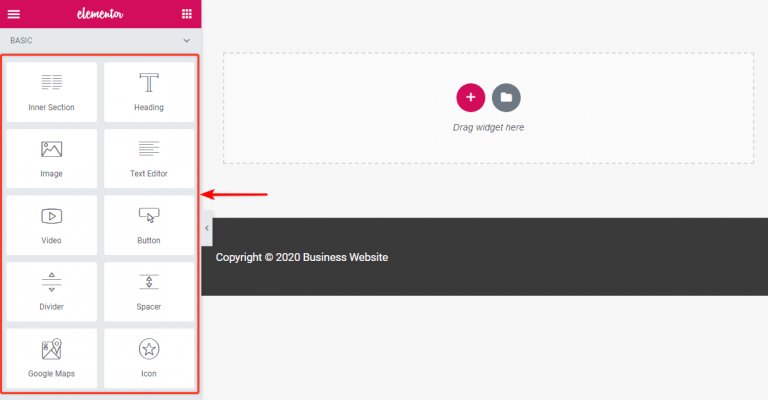Image resolution: width=768 pixels, height=400 pixels.
Task: Select the Heading widget
Action: [149, 92]
